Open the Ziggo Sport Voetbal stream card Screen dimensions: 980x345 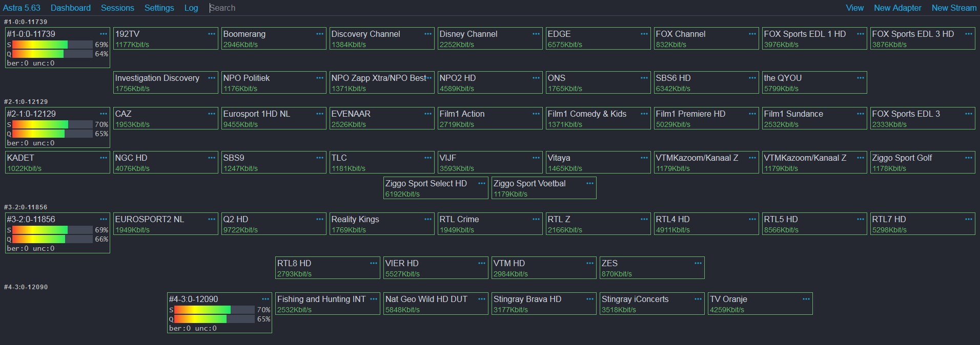544,188
